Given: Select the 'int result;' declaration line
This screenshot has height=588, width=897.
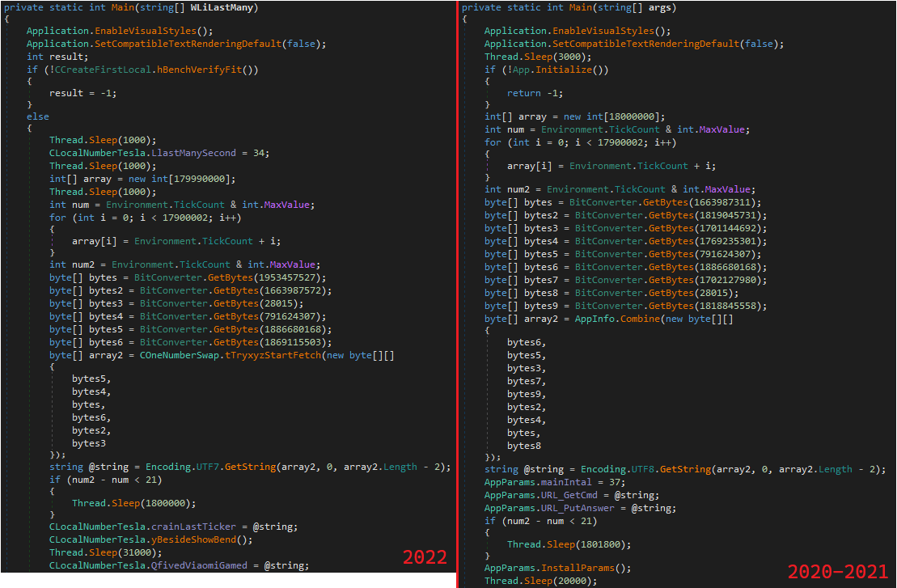Looking at the screenshot, I should click(x=57, y=57).
